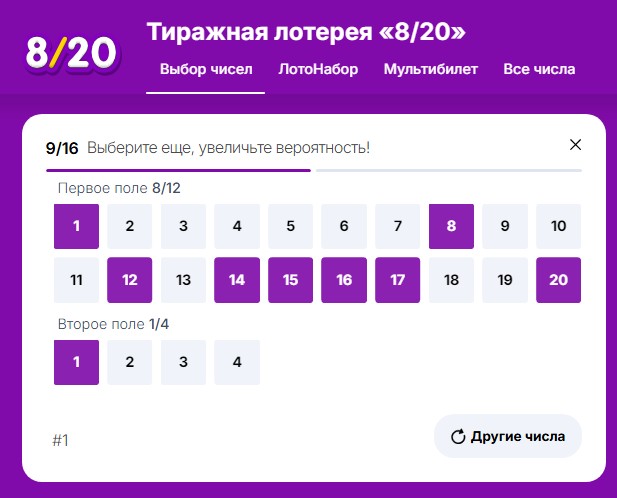Toggle off number 16
617x498 pixels.
(344, 280)
